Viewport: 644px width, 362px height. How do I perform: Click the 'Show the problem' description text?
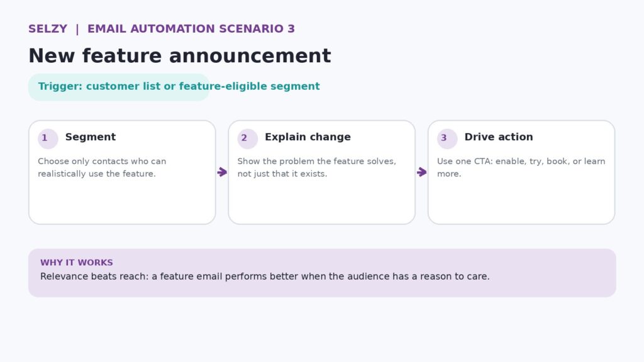(317, 167)
